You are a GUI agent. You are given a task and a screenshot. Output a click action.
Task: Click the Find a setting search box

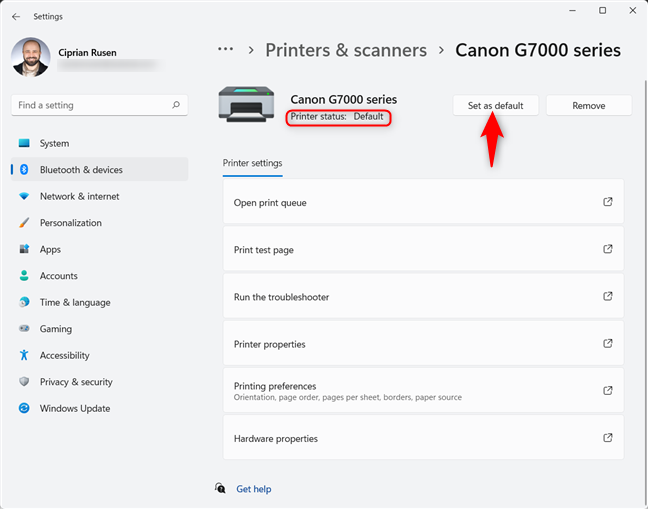[x=100, y=105]
